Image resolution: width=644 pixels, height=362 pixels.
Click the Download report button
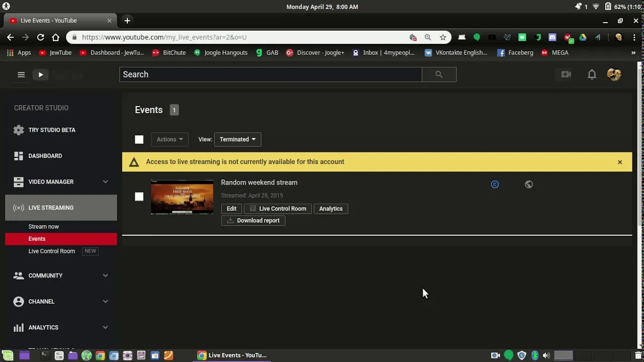tap(253, 221)
